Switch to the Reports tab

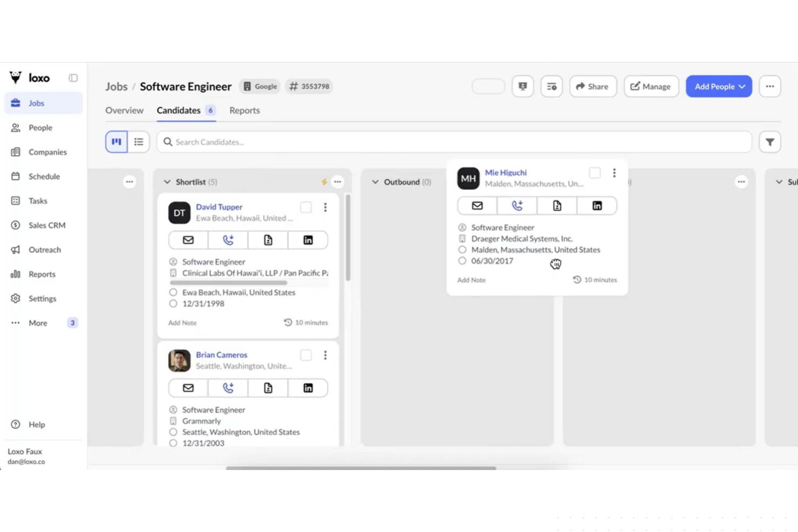[245, 110]
